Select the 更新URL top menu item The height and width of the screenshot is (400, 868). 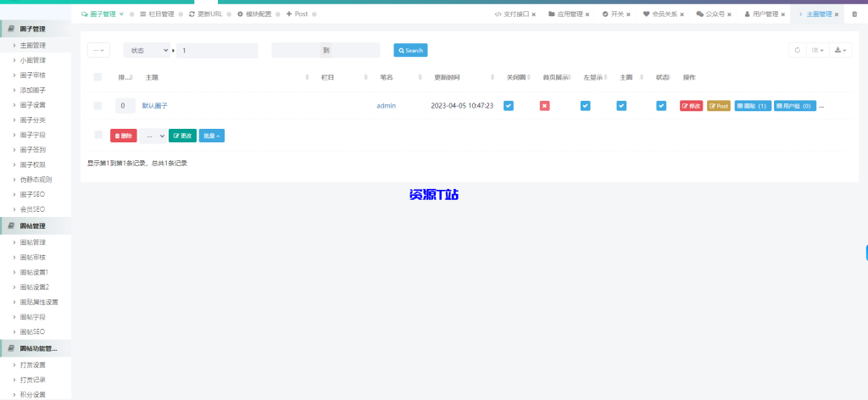pos(205,14)
